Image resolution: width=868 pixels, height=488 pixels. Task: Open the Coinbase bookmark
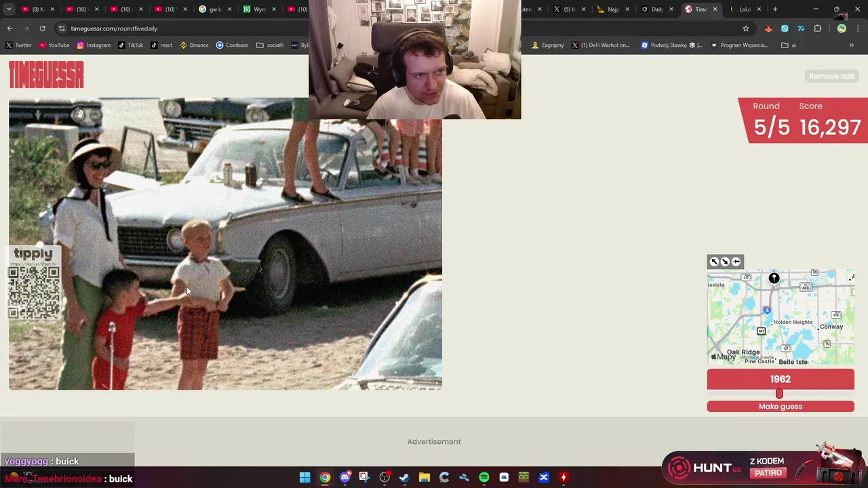coord(232,45)
